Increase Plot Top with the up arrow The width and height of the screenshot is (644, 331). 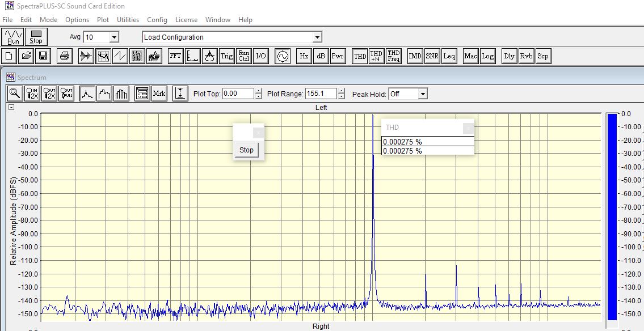pyautogui.click(x=258, y=91)
